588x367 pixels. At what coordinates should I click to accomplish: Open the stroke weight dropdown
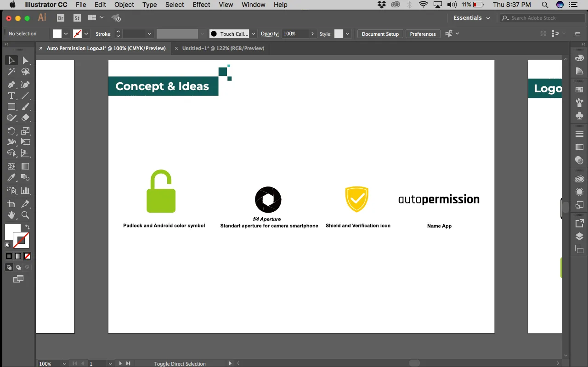pyautogui.click(x=149, y=34)
